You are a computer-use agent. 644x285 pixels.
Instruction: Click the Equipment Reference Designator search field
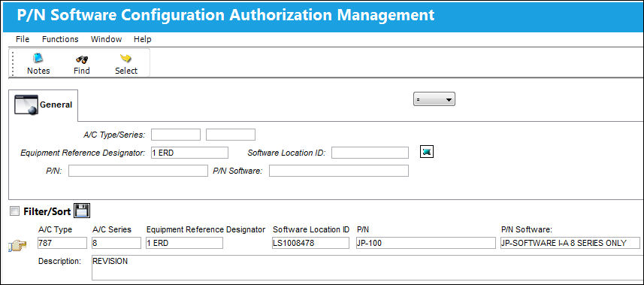[x=189, y=153]
